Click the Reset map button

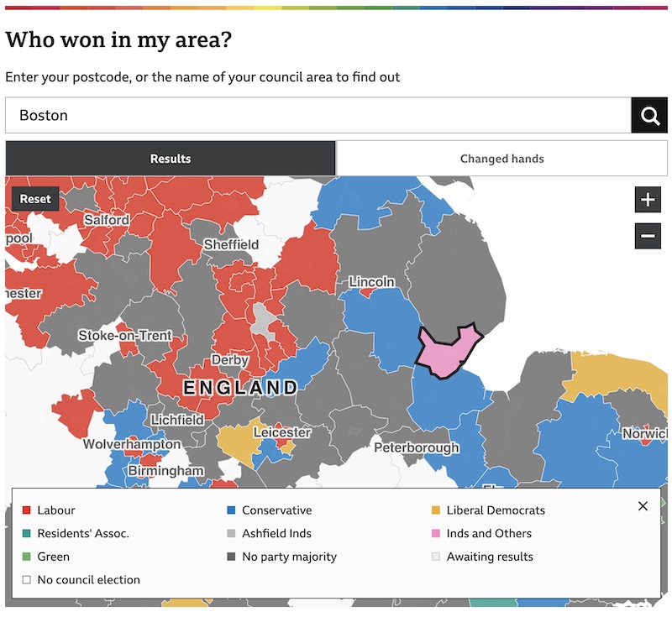point(35,199)
